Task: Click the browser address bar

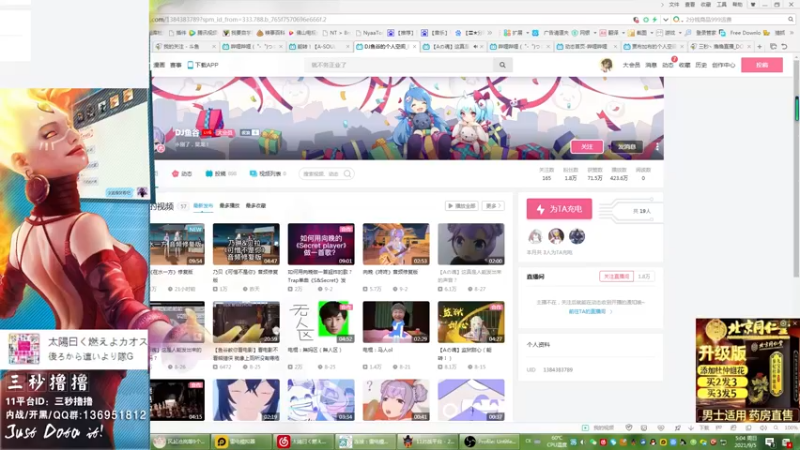Action: 388,19
